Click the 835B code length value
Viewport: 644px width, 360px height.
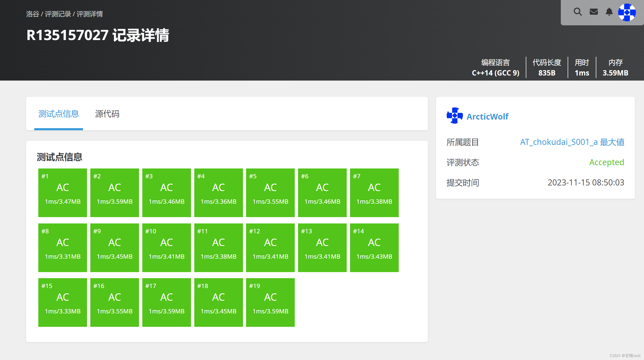tap(547, 73)
